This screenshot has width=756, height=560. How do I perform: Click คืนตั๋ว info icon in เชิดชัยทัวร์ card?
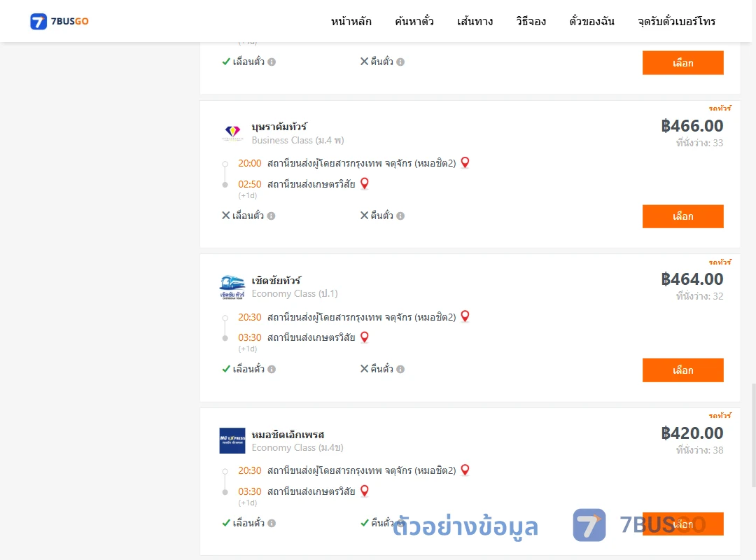tap(400, 370)
